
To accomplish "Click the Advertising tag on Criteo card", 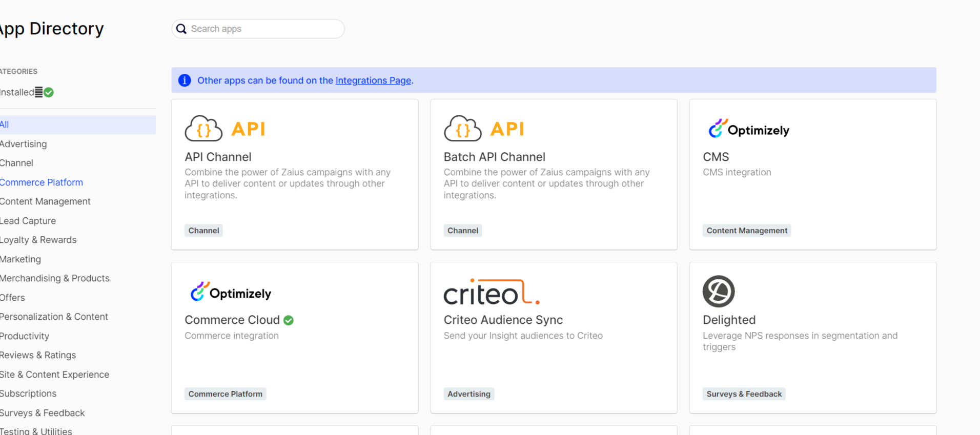I will (468, 394).
